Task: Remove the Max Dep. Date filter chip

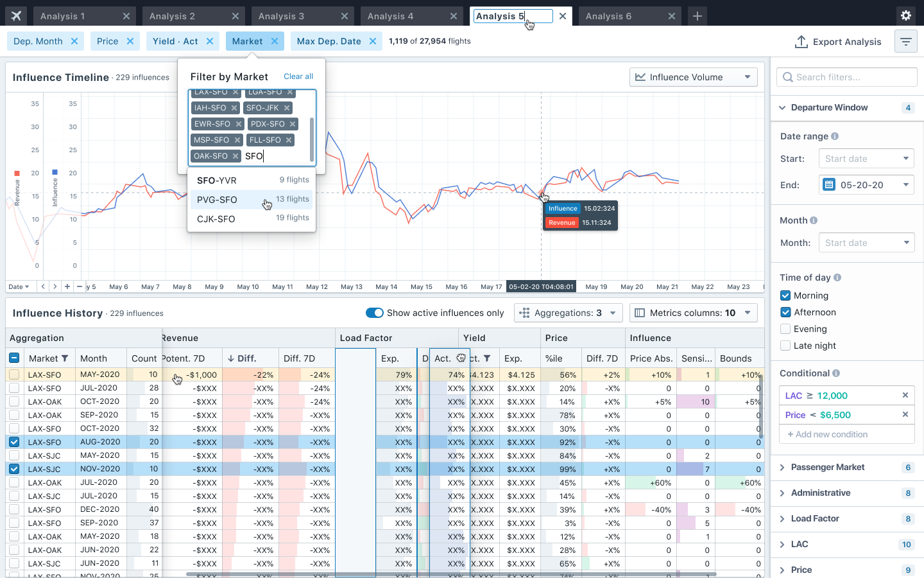Action: (373, 41)
